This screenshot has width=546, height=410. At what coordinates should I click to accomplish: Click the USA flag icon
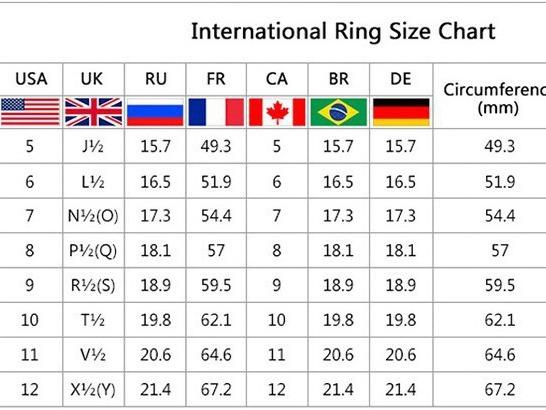point(30,111)
